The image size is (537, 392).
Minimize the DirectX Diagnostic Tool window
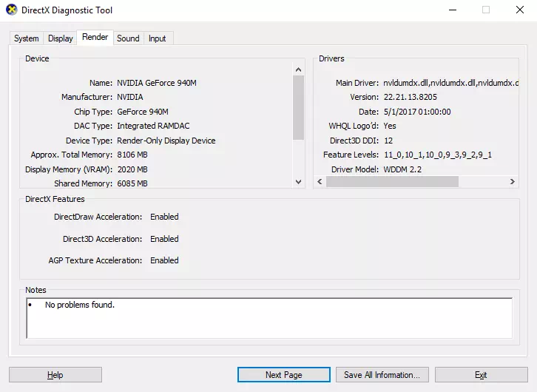click(452, 10)
